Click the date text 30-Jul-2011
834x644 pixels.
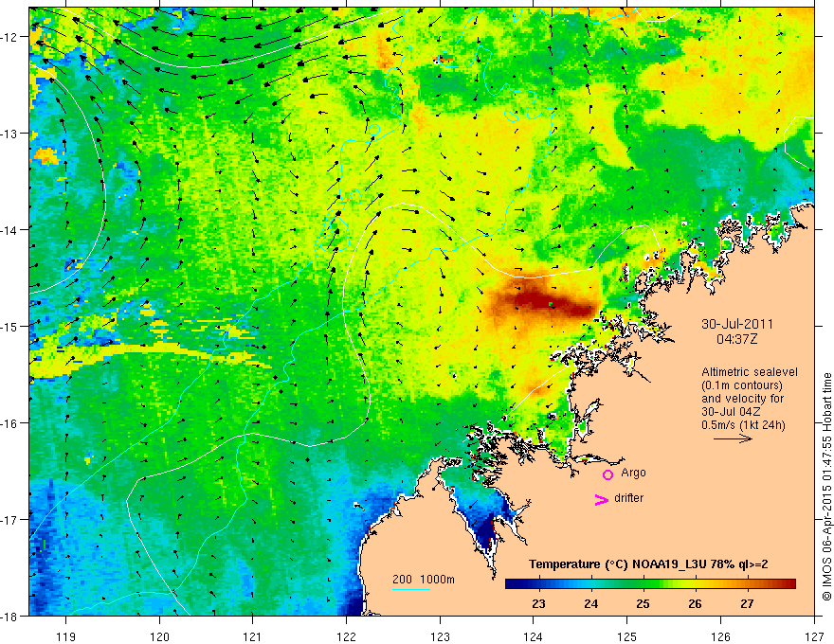737,324
